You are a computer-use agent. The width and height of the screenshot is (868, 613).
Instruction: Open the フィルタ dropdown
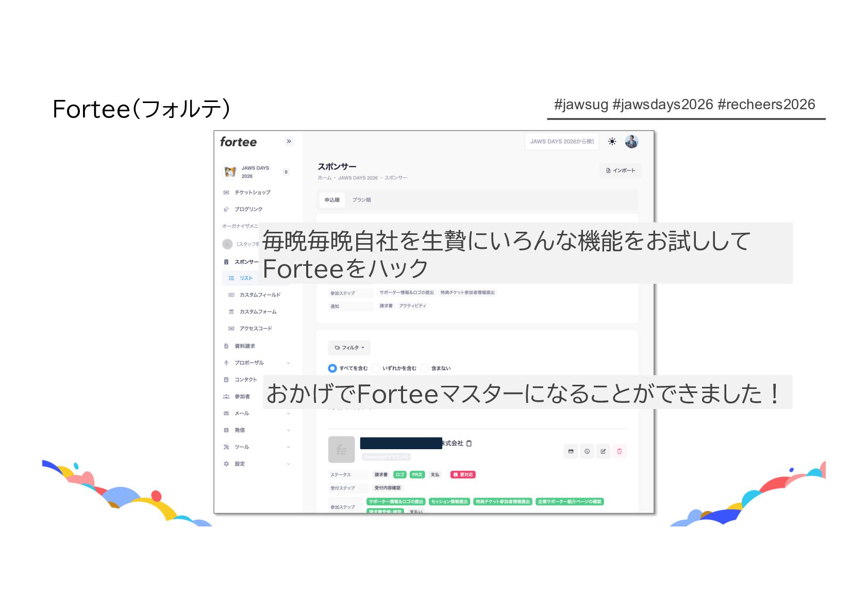pyautogui.click(x=349, y=348)
